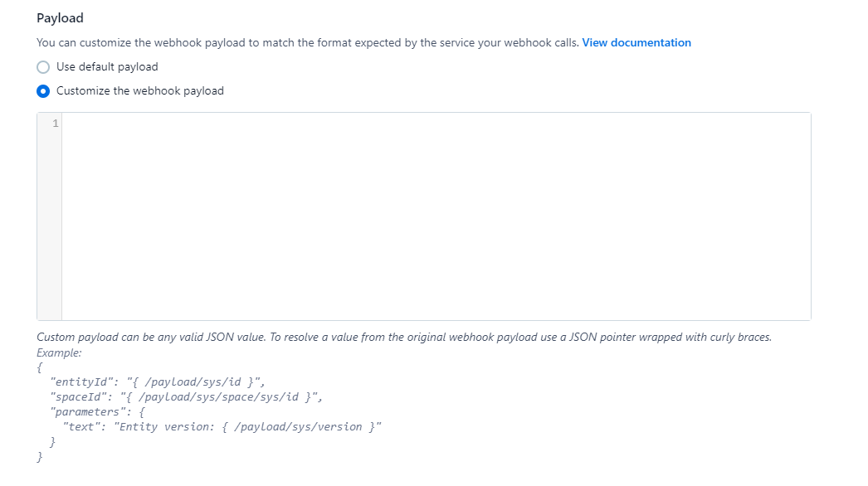Select the Use default payload radio button

click(x=43, y=67)
